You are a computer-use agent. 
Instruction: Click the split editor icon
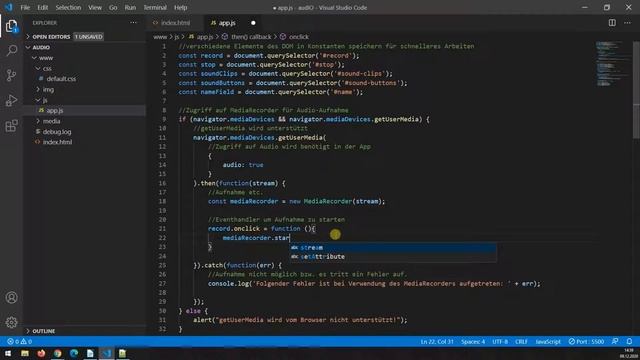[612, 23]
